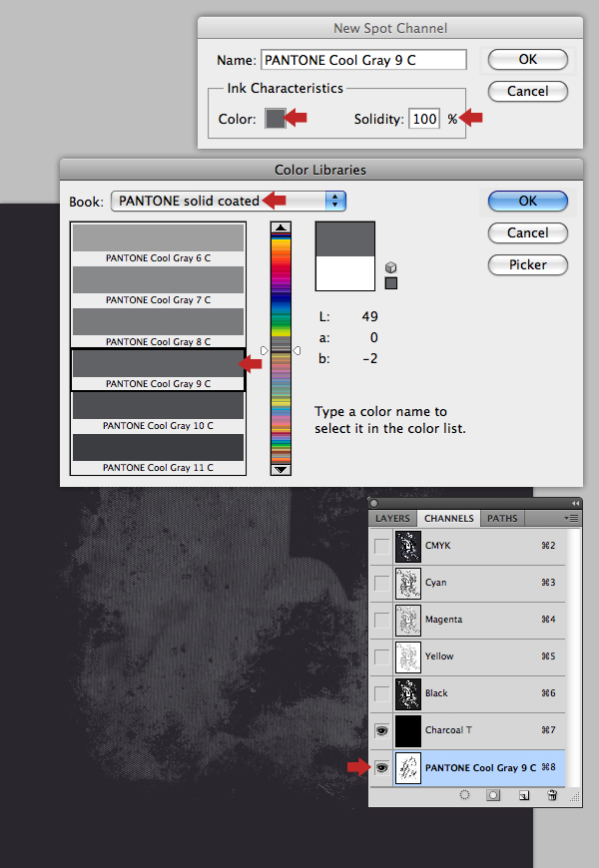599x868 pixels.
Task: Switch to the Layers tab
Action: pyautogui.click(x=392, y=519)
